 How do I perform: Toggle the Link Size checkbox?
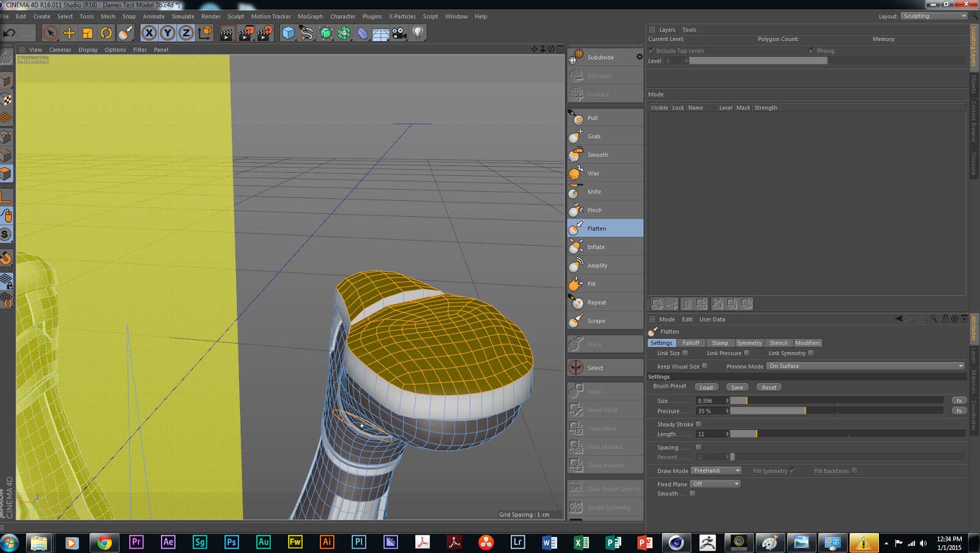tap(685, 353)
